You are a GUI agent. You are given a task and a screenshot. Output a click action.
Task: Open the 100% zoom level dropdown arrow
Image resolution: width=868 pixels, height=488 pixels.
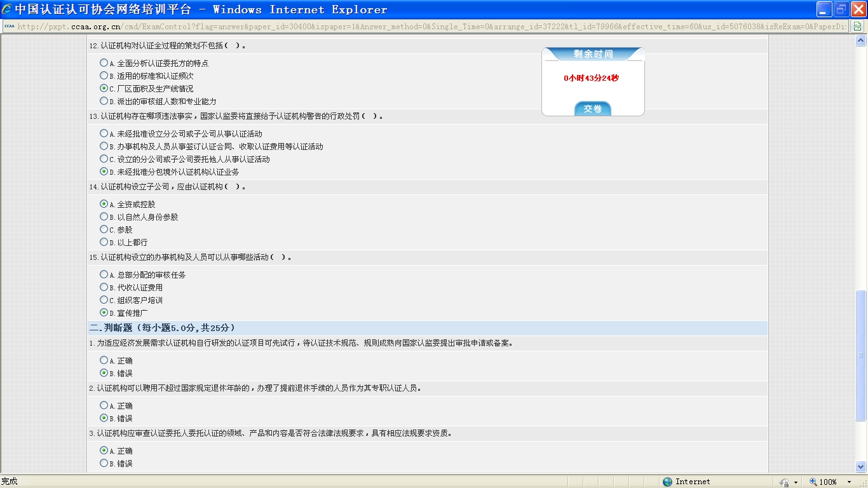850,482
